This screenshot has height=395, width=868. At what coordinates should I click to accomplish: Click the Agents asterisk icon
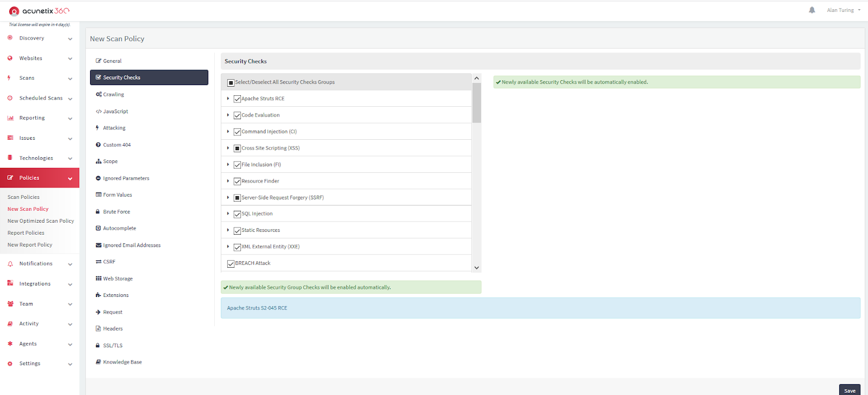coord(10,344)
